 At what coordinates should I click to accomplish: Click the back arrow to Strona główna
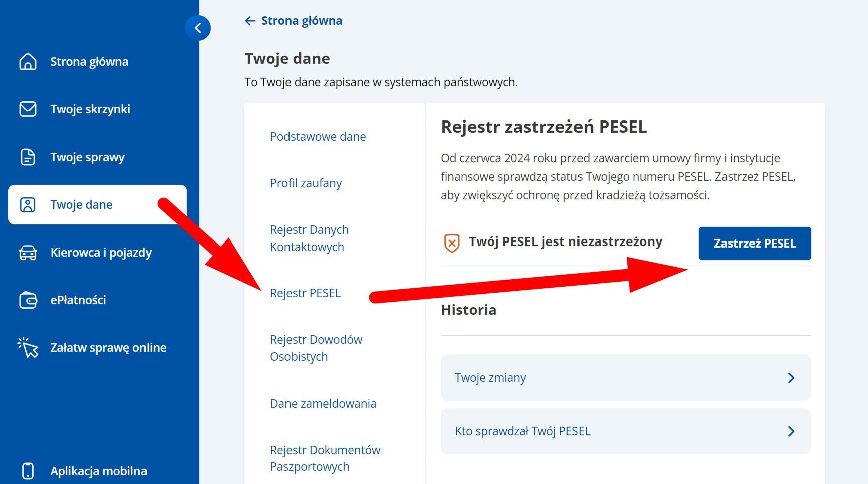[250, 20]
